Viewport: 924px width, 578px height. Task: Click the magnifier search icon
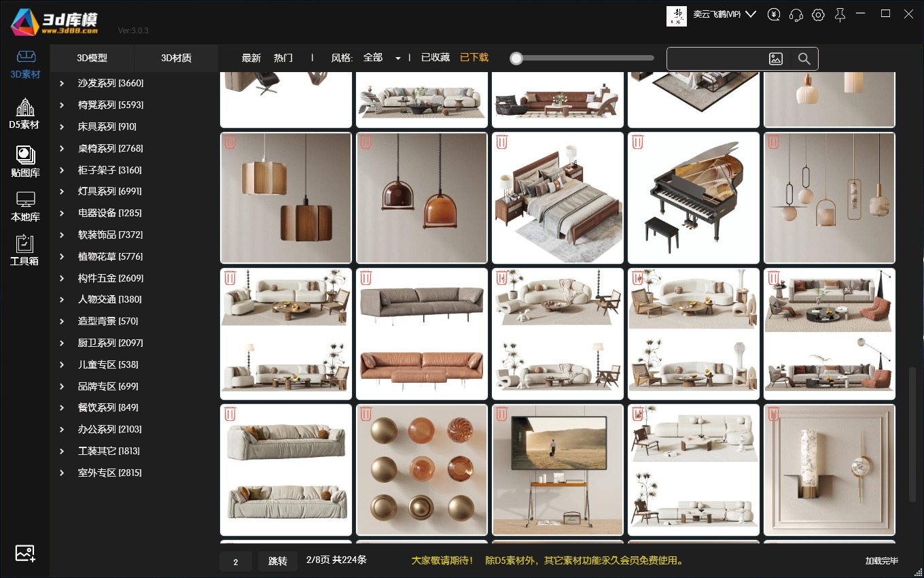[x=804, y=59]
